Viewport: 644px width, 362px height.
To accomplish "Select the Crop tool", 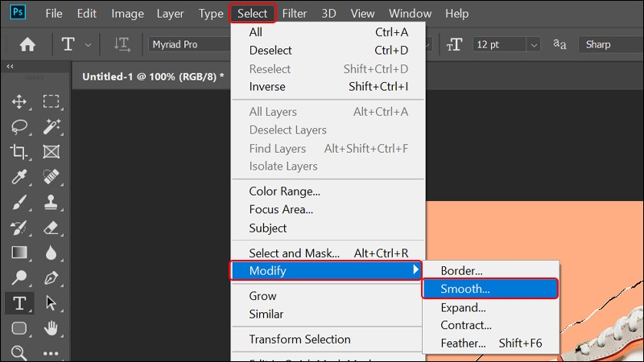I will tap(19, 151).
